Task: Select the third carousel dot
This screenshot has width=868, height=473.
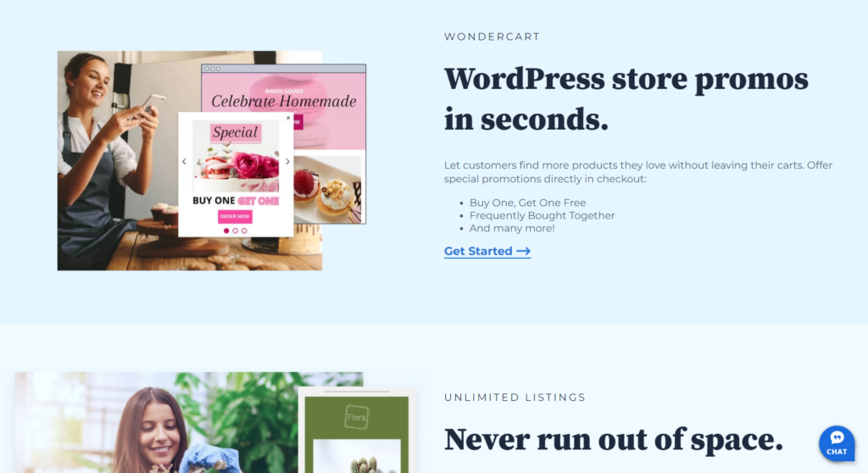Action: click(x=244, y=231)
